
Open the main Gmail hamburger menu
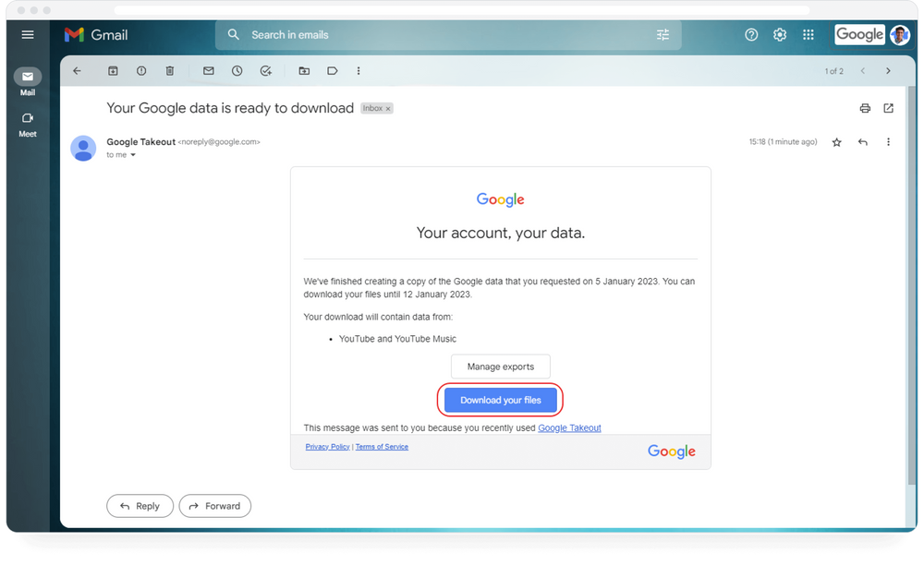27,34
